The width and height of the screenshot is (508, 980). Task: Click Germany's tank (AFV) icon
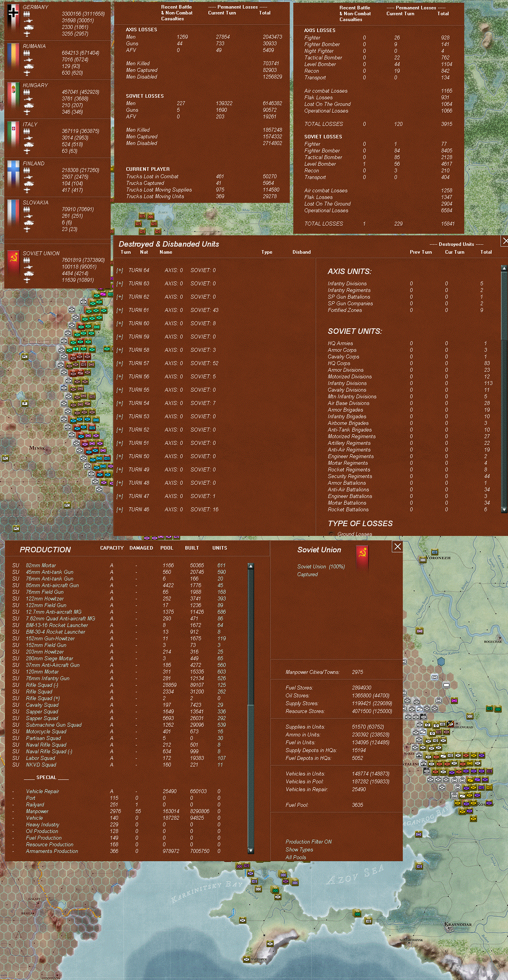coord(29,27)
